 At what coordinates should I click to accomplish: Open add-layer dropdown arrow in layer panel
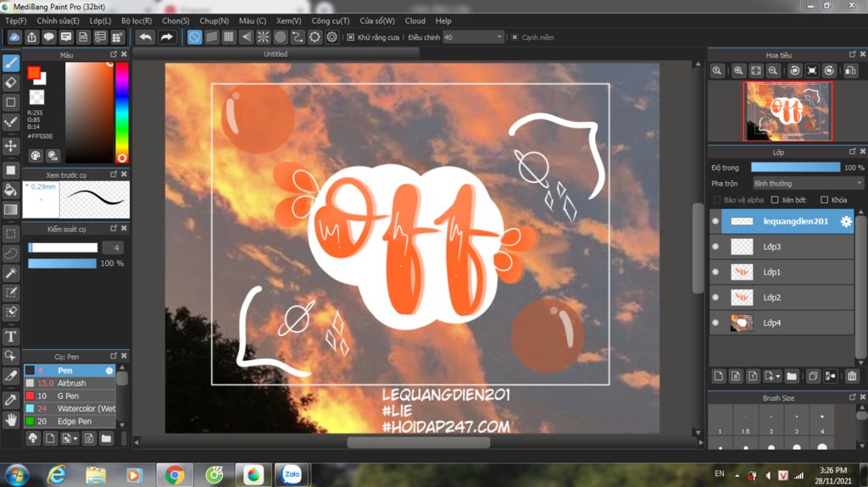point(778,376)
